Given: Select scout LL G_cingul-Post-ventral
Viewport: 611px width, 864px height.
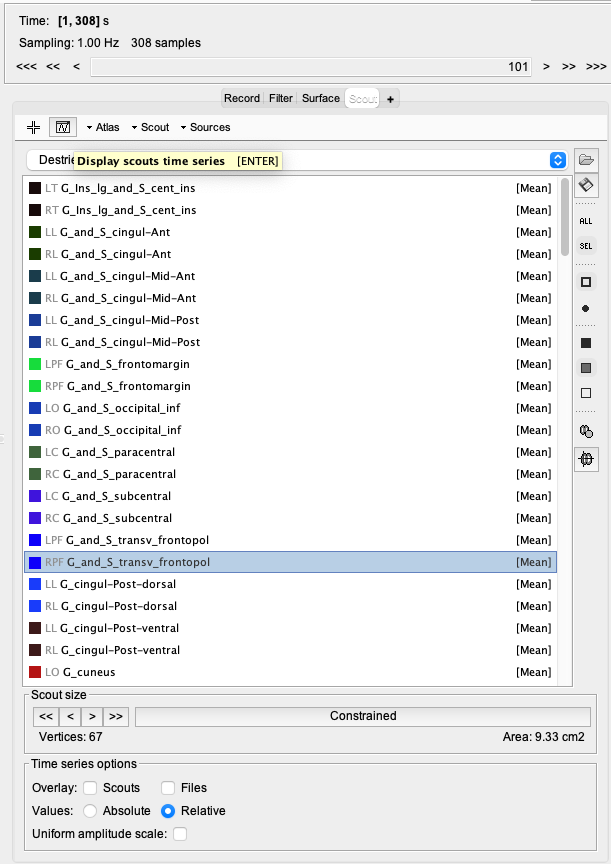Looking at the screenshot, I should (x=290, y=628).
